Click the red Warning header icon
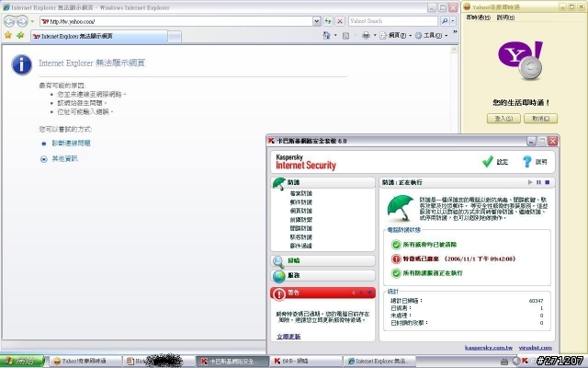 [279, 294]
